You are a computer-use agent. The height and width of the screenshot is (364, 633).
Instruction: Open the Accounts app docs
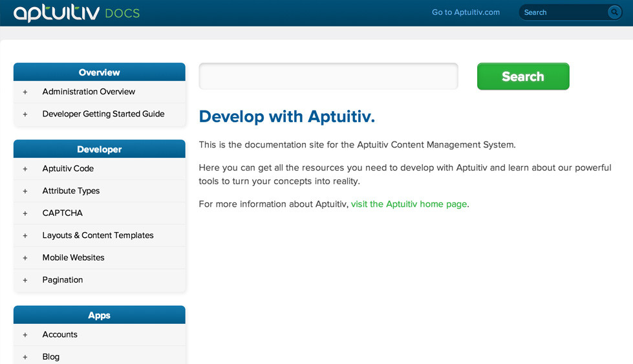59,334
